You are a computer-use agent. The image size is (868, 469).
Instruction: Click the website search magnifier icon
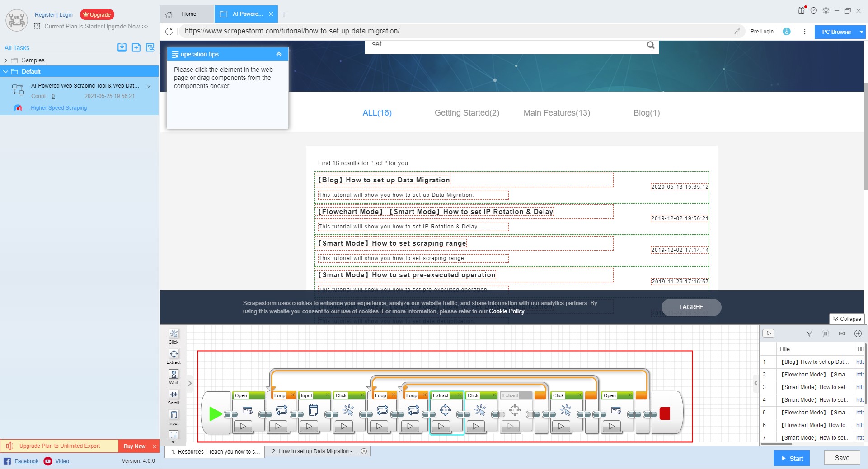click(x=651, y=45)
